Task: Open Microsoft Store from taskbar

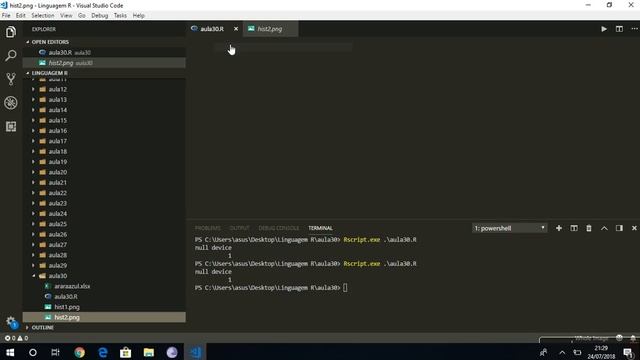Action: (126, 352)
